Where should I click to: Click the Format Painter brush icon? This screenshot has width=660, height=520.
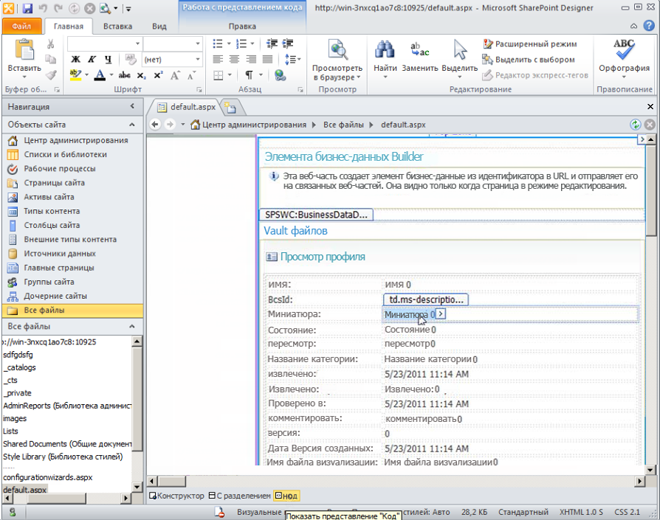[x=51, y=75]
